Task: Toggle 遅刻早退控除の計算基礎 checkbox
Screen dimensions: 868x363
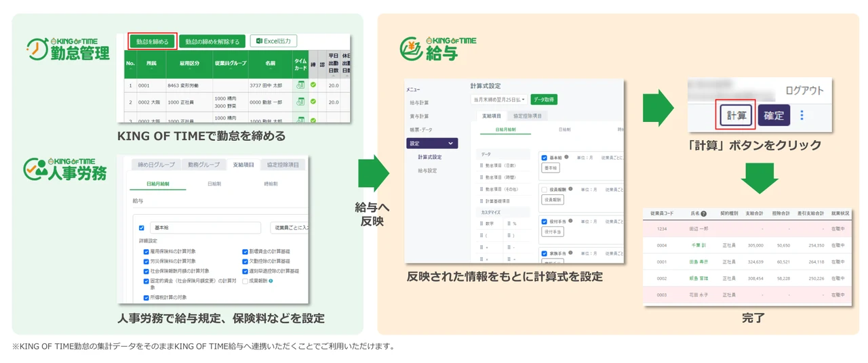Action: click(x=245, y=271)
